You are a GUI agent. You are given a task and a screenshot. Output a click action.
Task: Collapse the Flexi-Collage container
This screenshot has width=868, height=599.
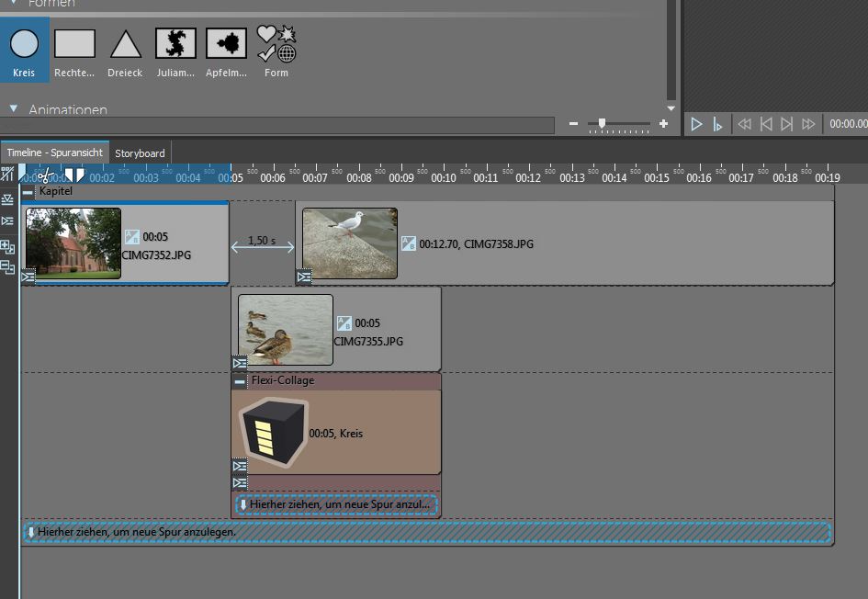coord(240,380)
